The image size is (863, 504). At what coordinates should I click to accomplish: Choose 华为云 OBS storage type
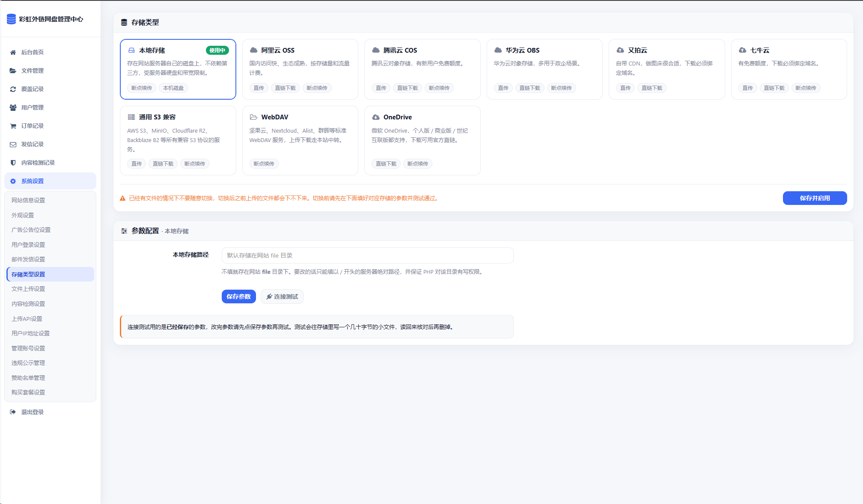(x=545, y=69)
